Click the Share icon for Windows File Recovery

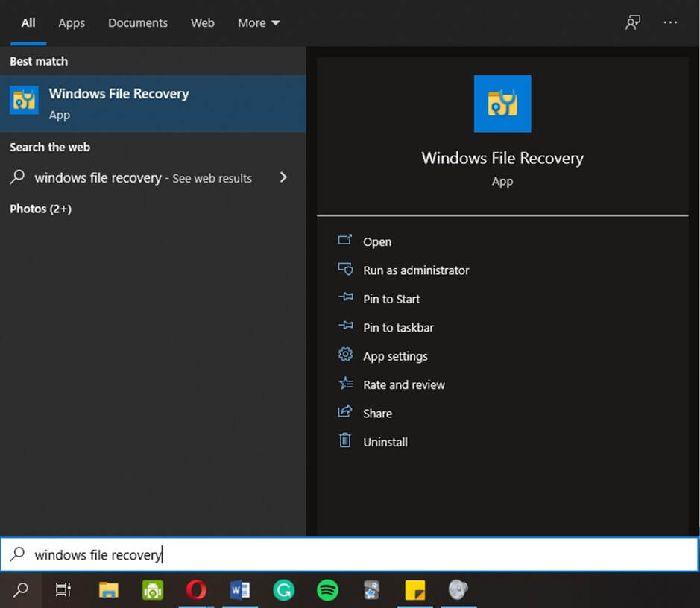(345, 413)
